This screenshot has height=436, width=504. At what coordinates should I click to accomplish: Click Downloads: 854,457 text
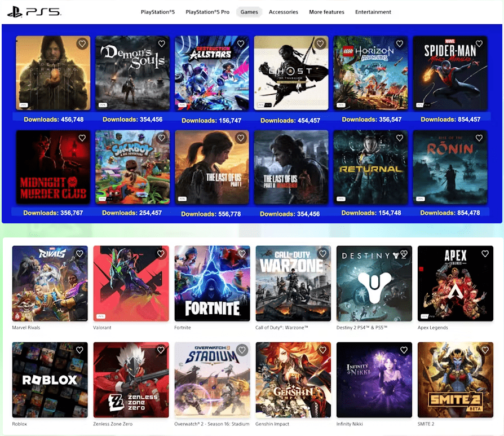click(450, 120)
